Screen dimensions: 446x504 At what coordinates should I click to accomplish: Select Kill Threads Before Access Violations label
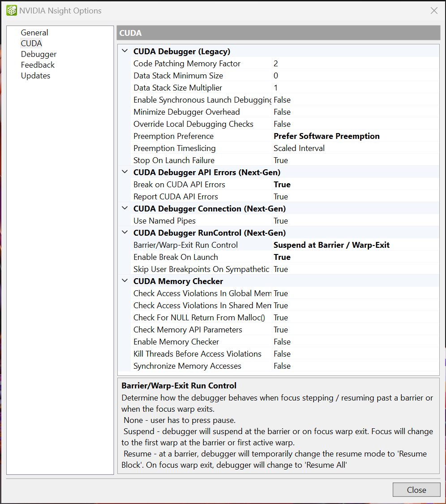pyautogui.click(x=197, y=354)
